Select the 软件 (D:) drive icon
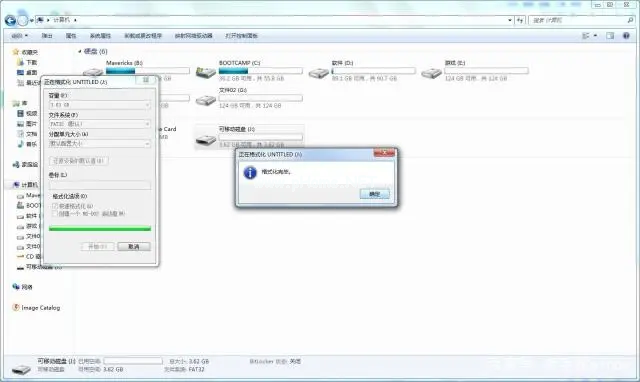The image size is (640, 382). (x=318, y=73)
